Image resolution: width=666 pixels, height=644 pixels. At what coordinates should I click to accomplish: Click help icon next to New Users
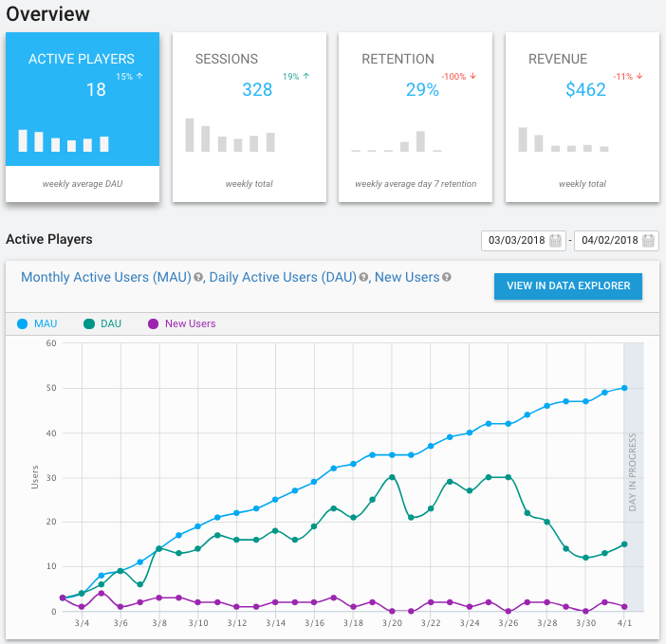[446, 278]
